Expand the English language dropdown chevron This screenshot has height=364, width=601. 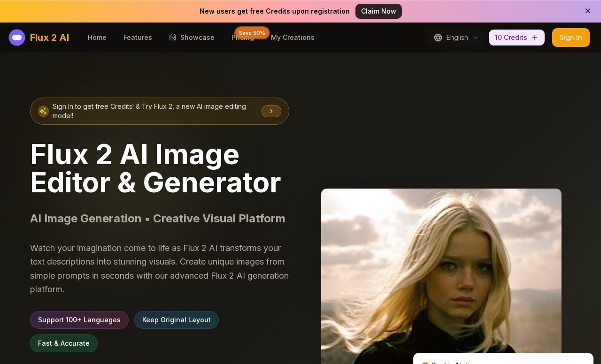pyautogui.click(x=476, y=38)
